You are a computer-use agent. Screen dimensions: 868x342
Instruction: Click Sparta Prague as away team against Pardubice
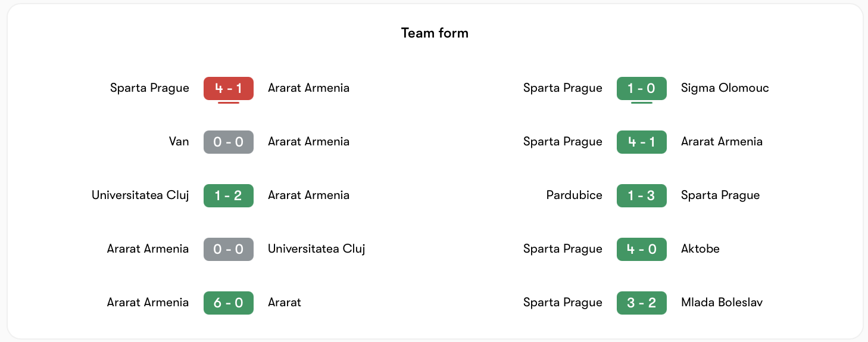[x=720, y=195]
